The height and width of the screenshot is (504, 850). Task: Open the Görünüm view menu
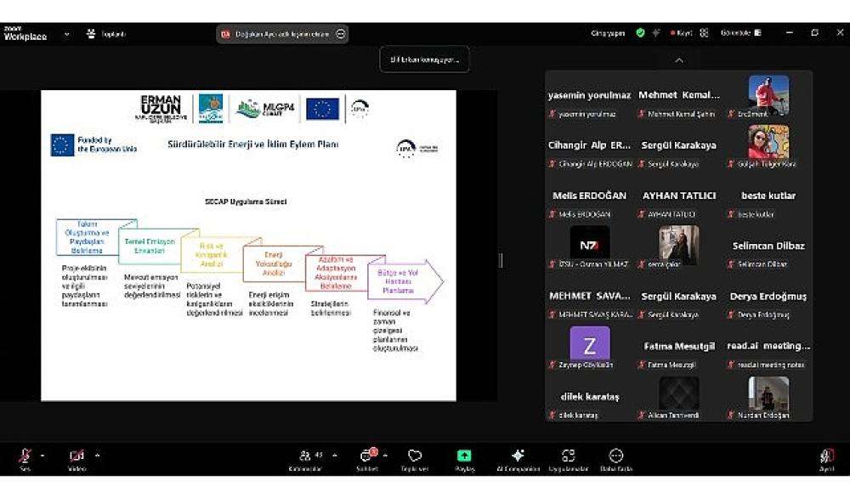click(740, 33)
